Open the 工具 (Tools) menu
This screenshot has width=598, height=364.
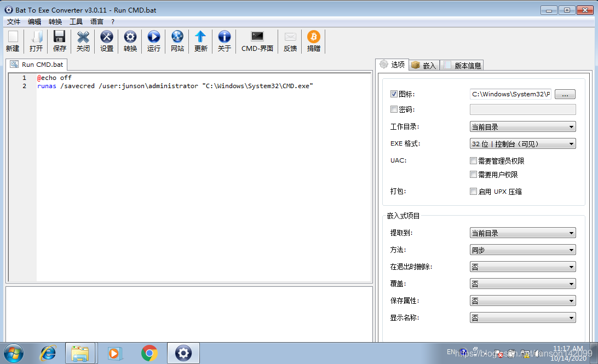(x=76, y=22)
